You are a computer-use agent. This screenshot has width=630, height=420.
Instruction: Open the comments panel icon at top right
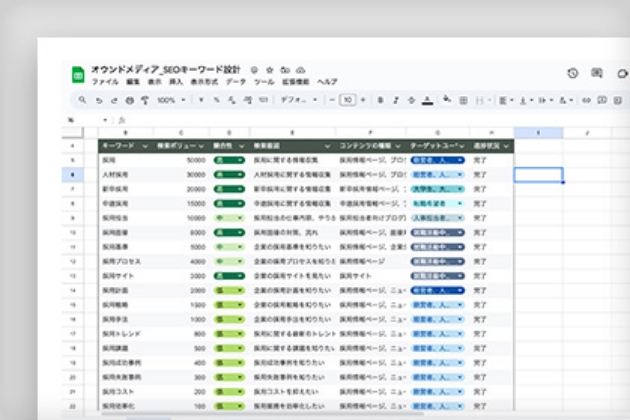point(597,73)
